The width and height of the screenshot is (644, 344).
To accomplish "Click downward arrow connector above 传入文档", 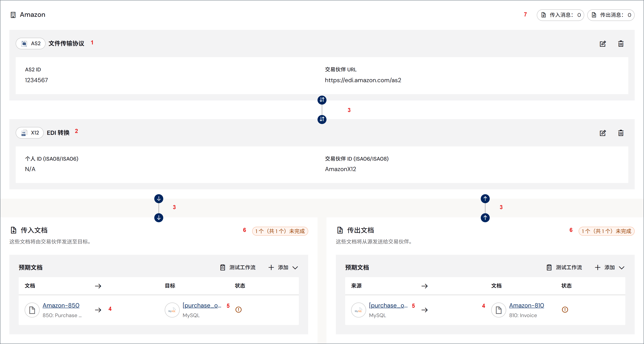I will (159, 218).
